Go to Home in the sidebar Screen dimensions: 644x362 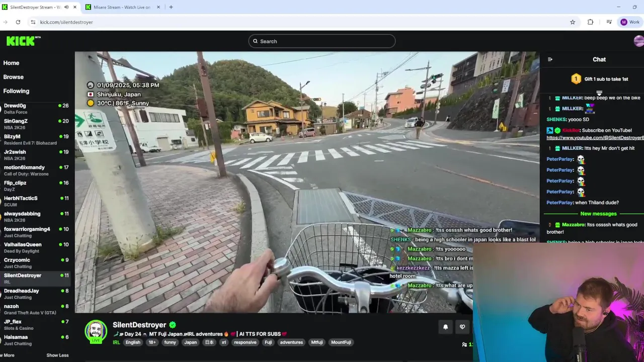(x=11, y=63)
